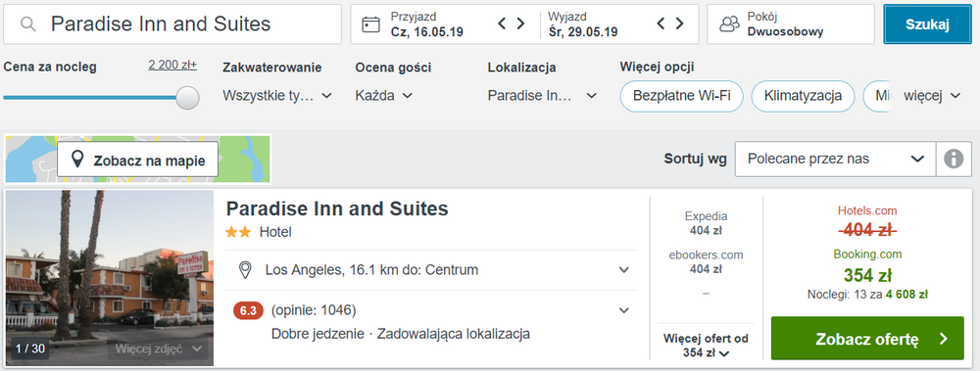Click the Szukaj search button

tap(927, 24)
